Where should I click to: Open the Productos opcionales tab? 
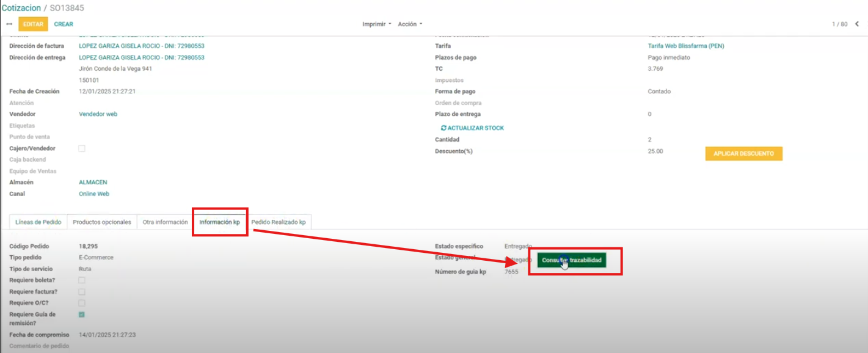102,222
